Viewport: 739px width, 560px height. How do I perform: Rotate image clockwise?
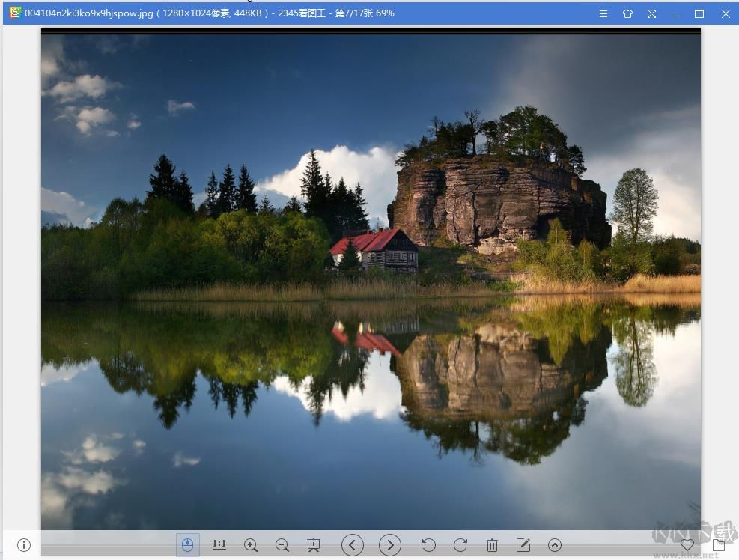[x=460, y=545]
